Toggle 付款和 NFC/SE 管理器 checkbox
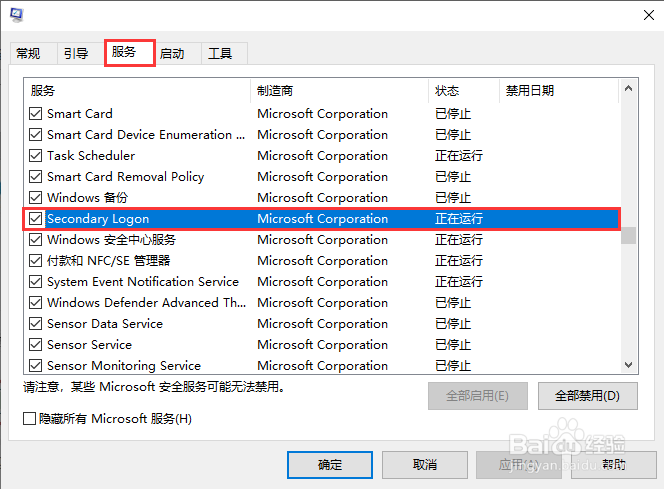664x489 pixels. click(36, 260)
